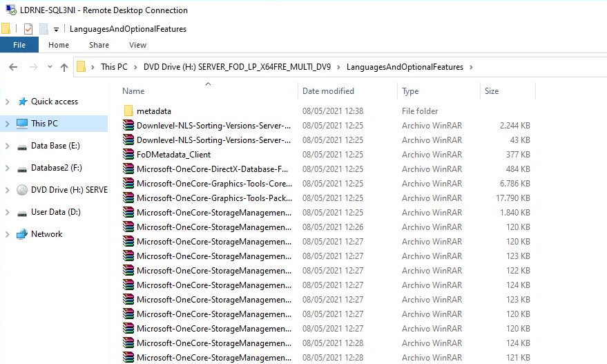
Task: Click the 377 KB size cell
Action: tap(518, 155)
